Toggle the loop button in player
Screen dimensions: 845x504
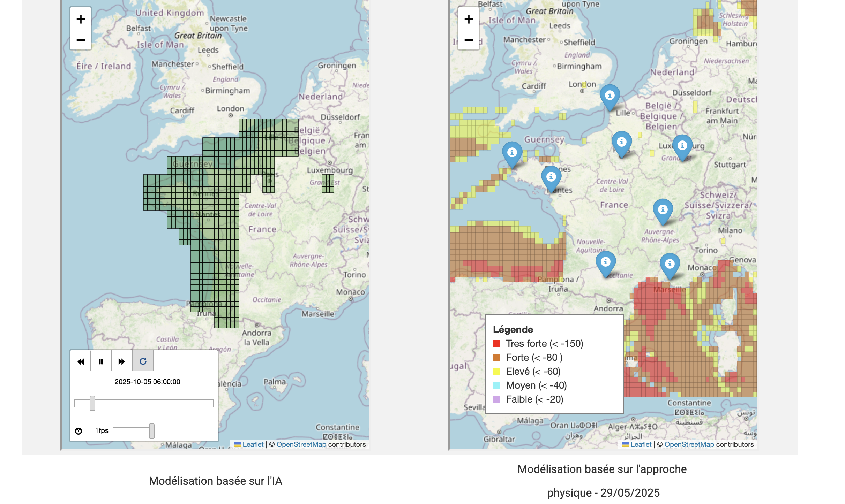tap(143, 361)
